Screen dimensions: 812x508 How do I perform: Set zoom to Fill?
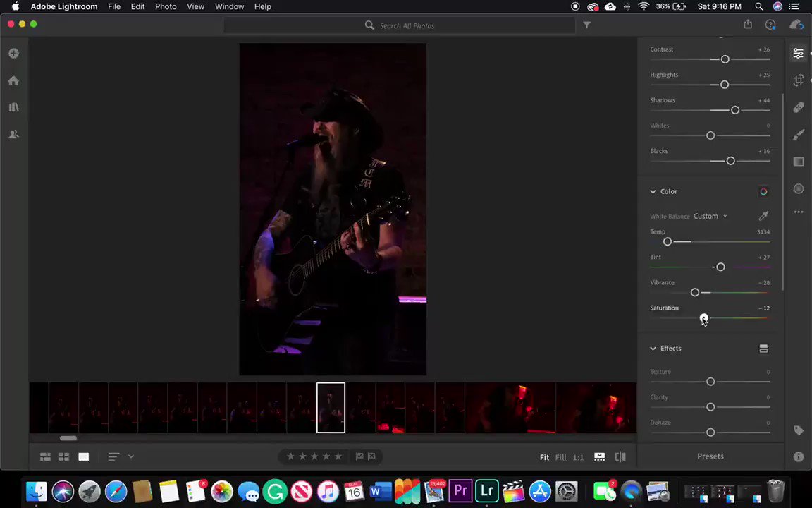(561, 457)
